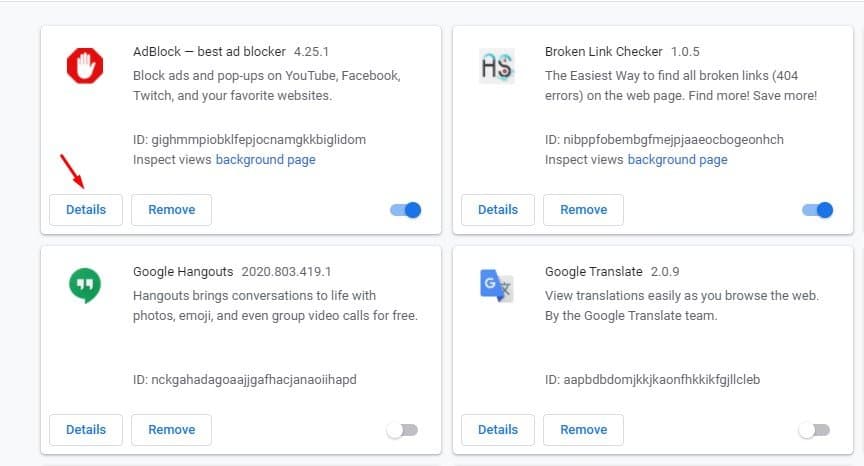Viewport: 864px width, 466px height.
Task: Remove the Google Hangouts extension
Action: (x=171, y=430)
